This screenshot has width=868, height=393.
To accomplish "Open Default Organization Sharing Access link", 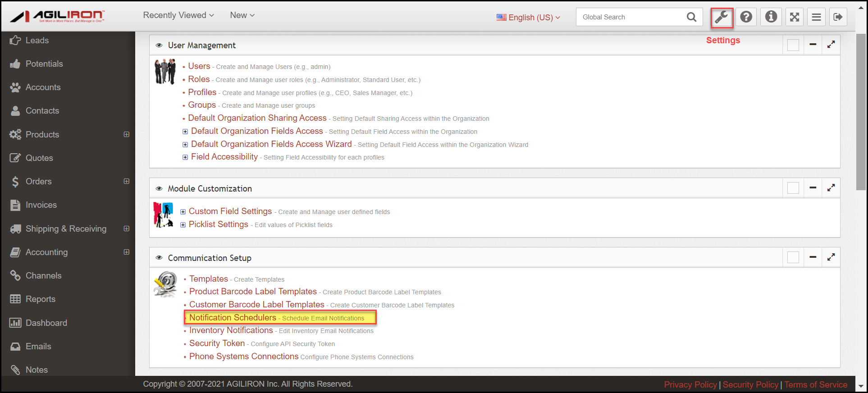I will pos(257,118).
